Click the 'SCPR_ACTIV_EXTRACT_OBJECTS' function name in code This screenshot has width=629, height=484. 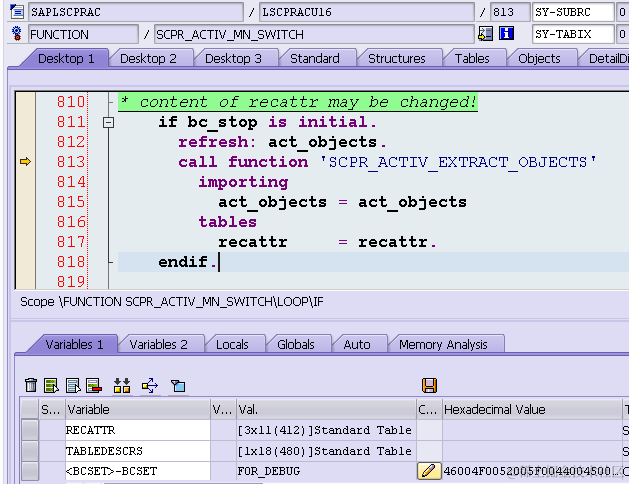pos(458,162)
